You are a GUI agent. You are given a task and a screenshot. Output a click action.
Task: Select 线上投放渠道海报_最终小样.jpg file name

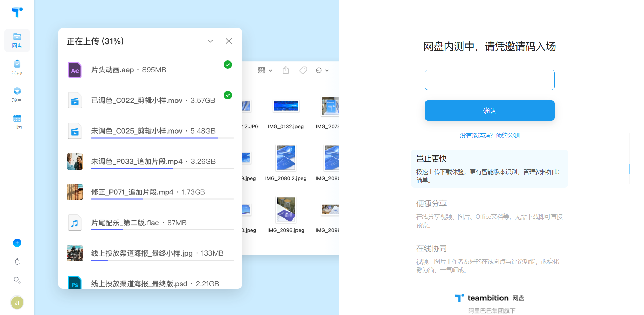(x=142, y=253)
